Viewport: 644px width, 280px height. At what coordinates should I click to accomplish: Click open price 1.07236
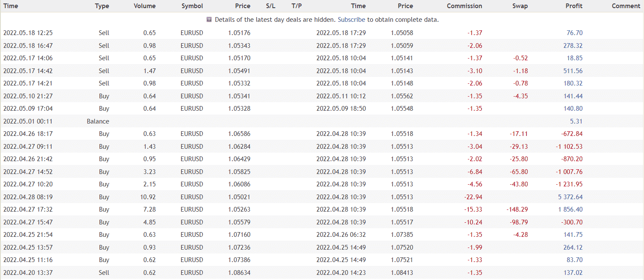click(240, 248)
